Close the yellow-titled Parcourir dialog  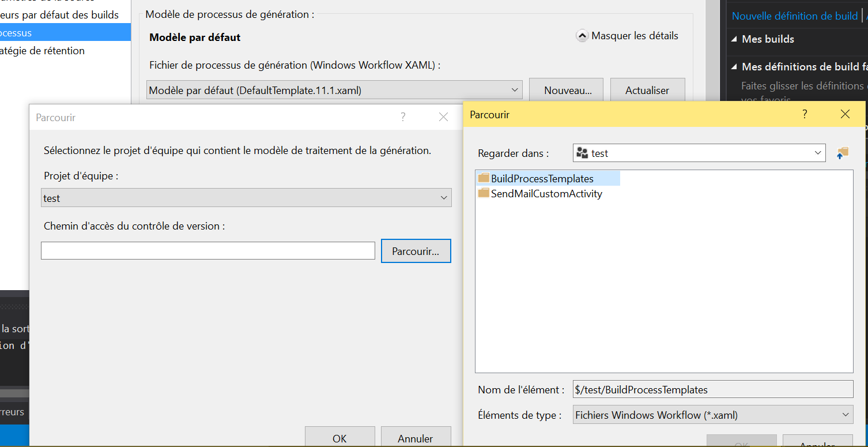(845, 114)
